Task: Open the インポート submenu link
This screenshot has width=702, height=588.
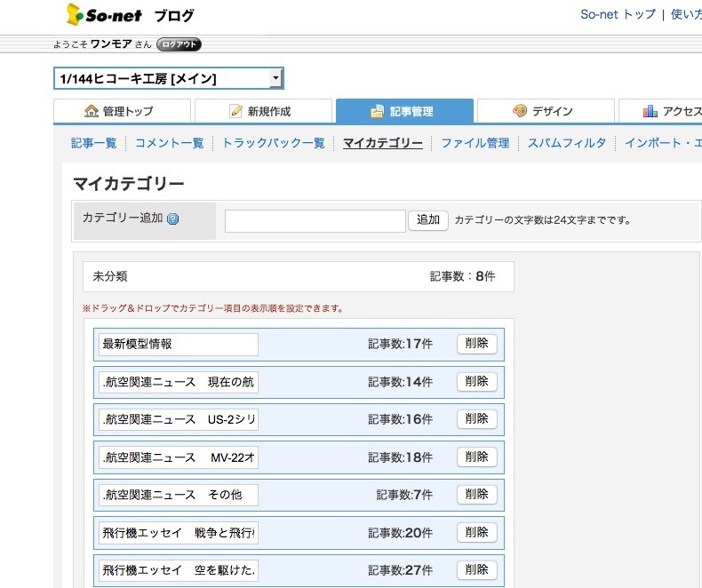Action: pyautogui.click(x=663, y=143)
